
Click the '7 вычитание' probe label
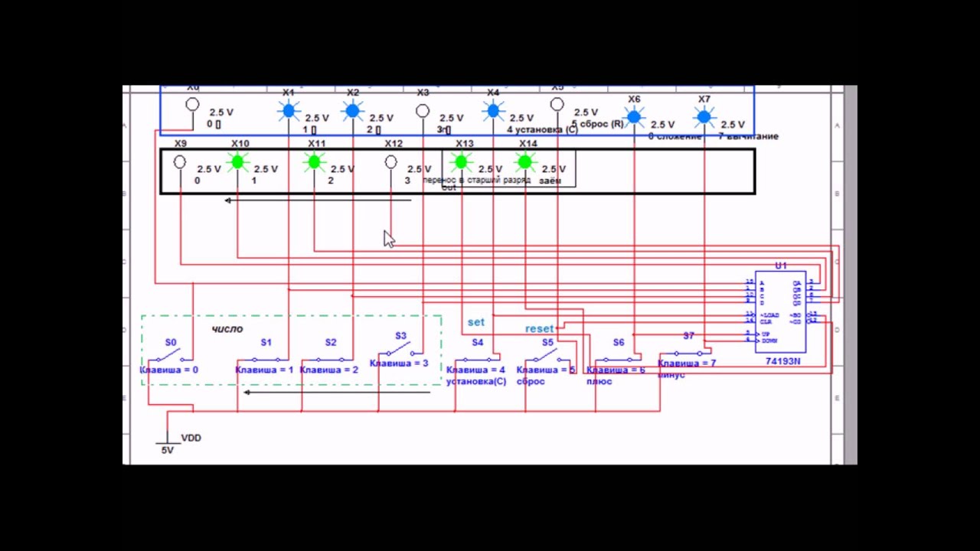click(x=748, y=136)
